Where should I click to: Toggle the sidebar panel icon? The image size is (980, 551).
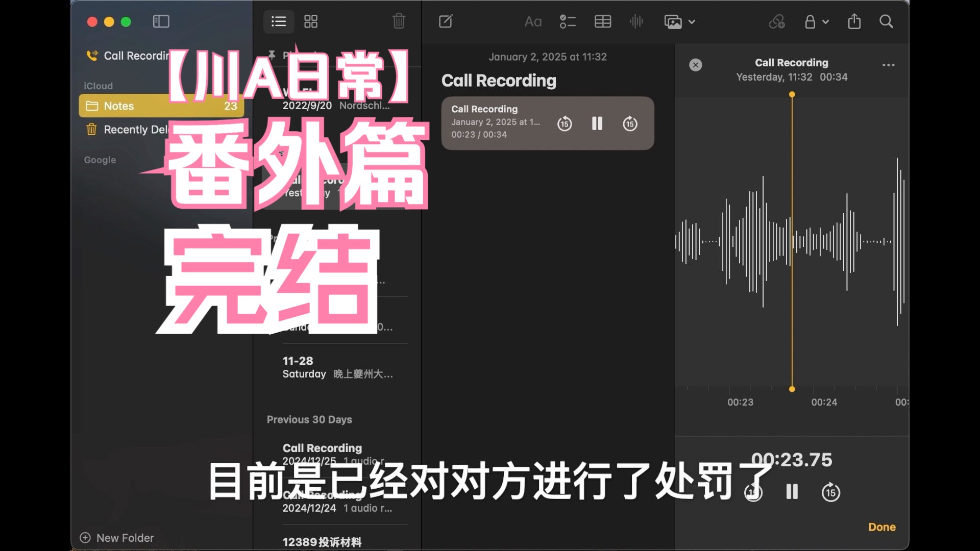pyautogui.click(x=163, y=21)
